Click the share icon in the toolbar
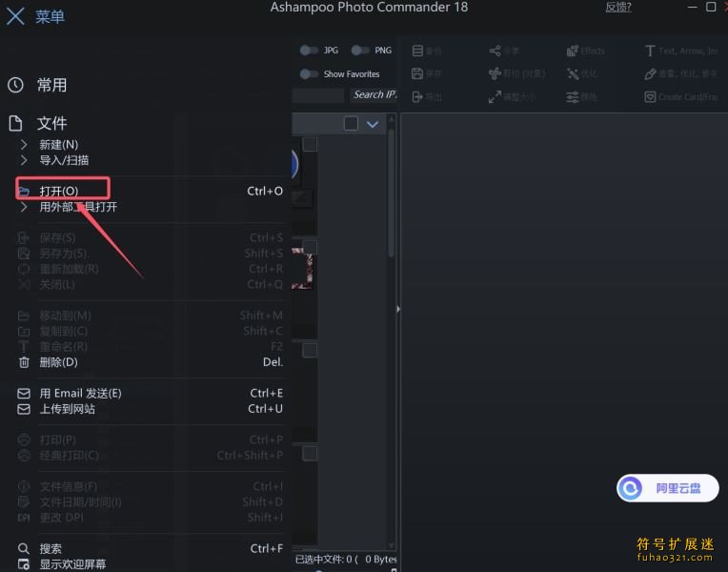 coord(495,51)
